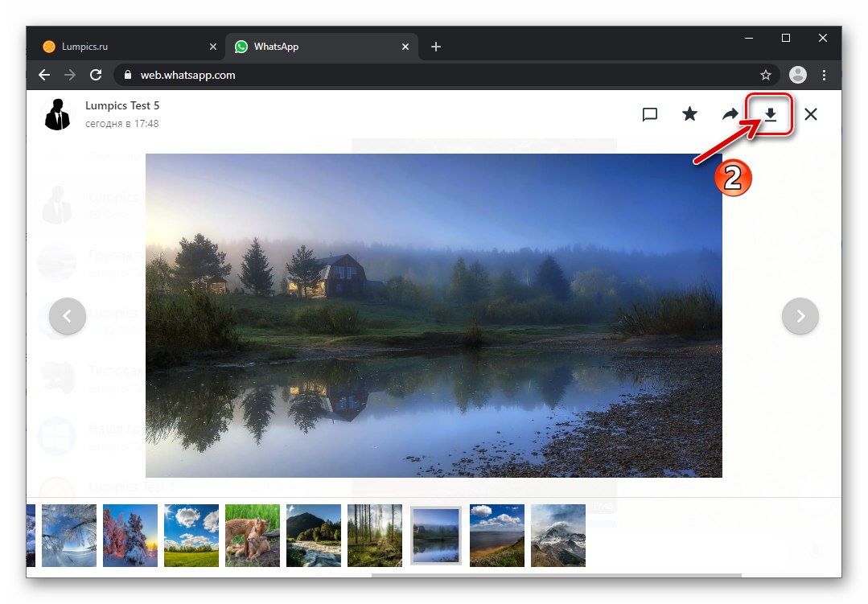Forward the photo to another chat

point(730,114)
